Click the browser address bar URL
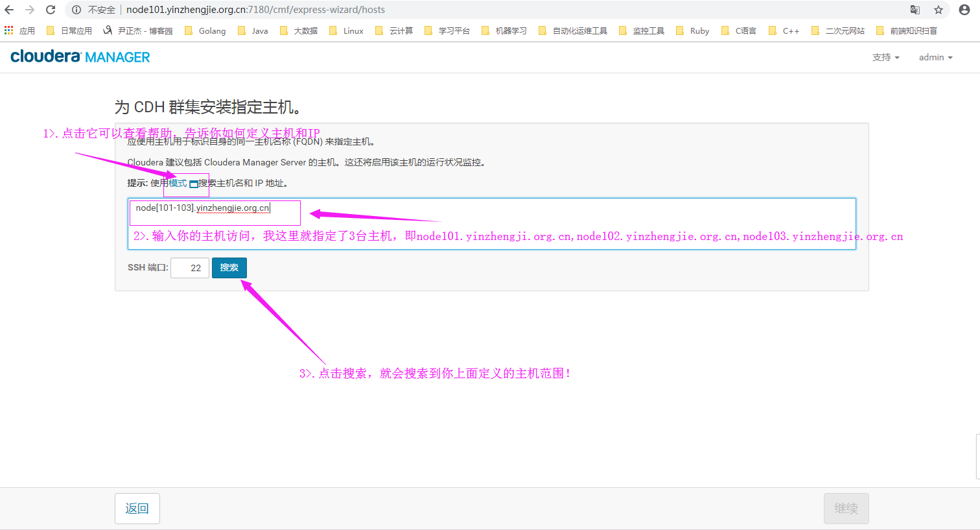Viewport: 980px width, 530px height. click(255, 10)
